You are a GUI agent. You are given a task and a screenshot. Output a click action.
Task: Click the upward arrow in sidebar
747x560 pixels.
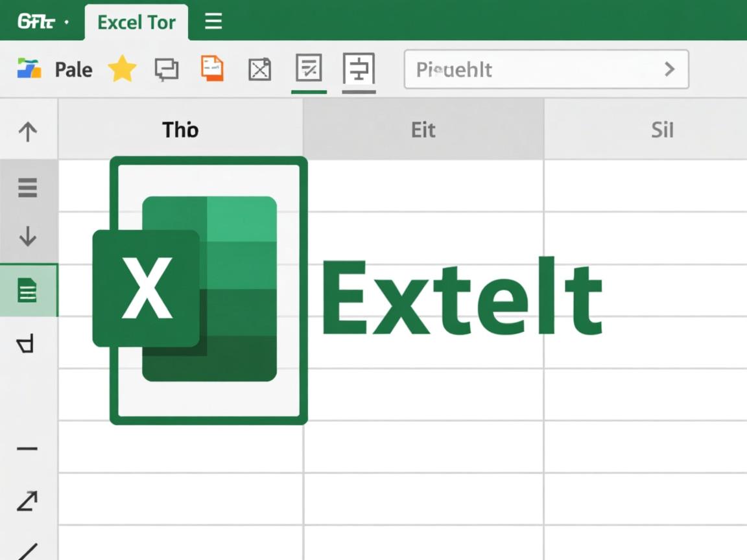tap(27, 131)
